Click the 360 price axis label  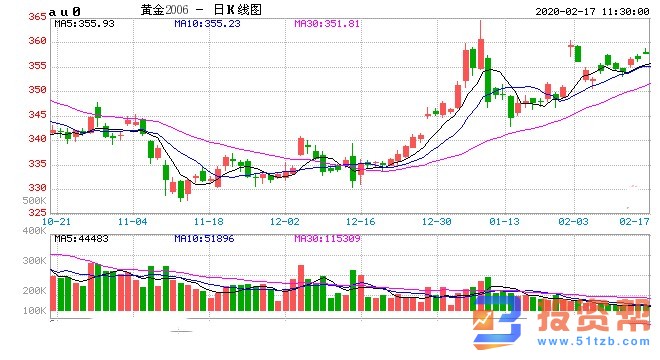(x=37, y=41)
